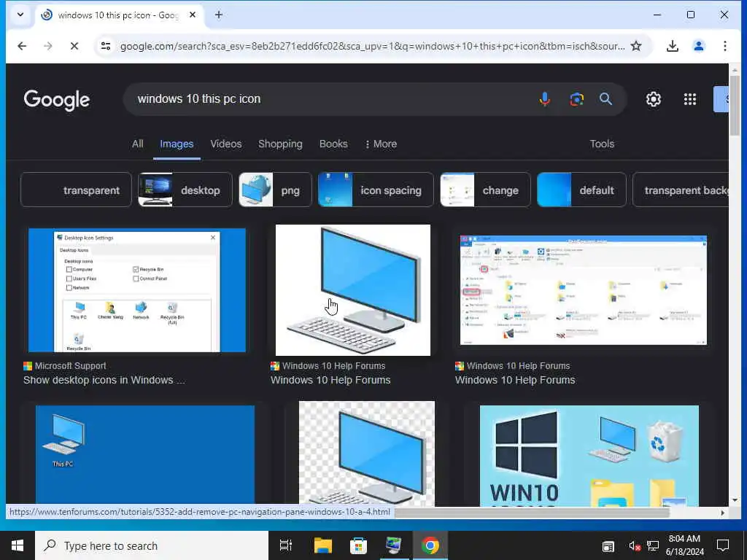
Task: Open the Shopping tab
Action: (280, 144)
